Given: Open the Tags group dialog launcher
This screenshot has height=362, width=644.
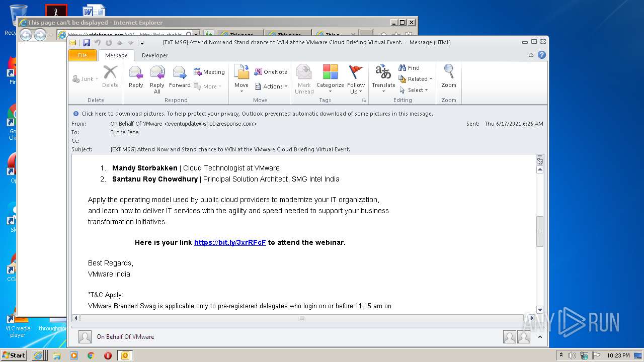Looking at the screenshot, I should [364, 101].
